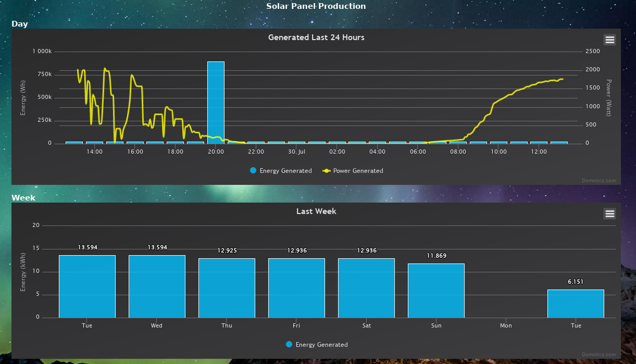
Task: Click the 'Power (Watt)' axis title
Action: point(608,97)
